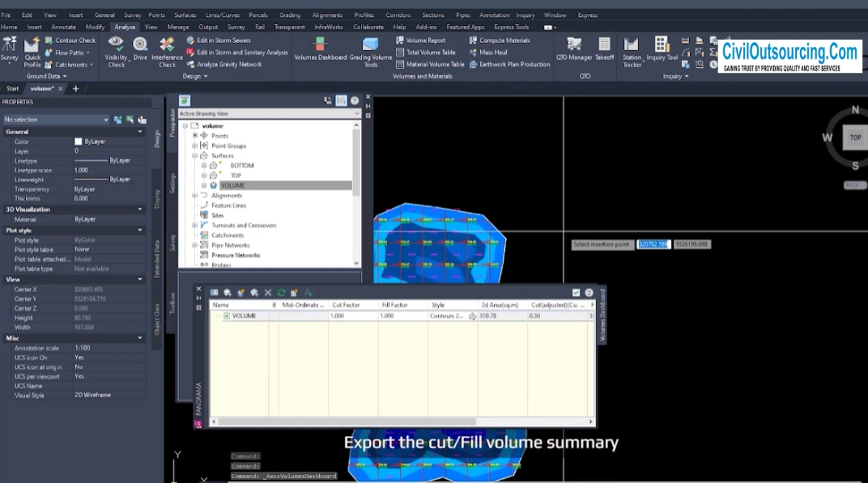
Task: Click the Color ByLayer swatch
Action: pyautogui.click(x=78, y=142)
